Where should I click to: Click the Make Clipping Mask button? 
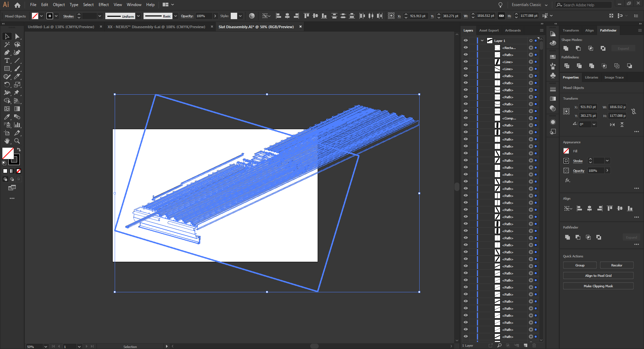coord(598,286)
